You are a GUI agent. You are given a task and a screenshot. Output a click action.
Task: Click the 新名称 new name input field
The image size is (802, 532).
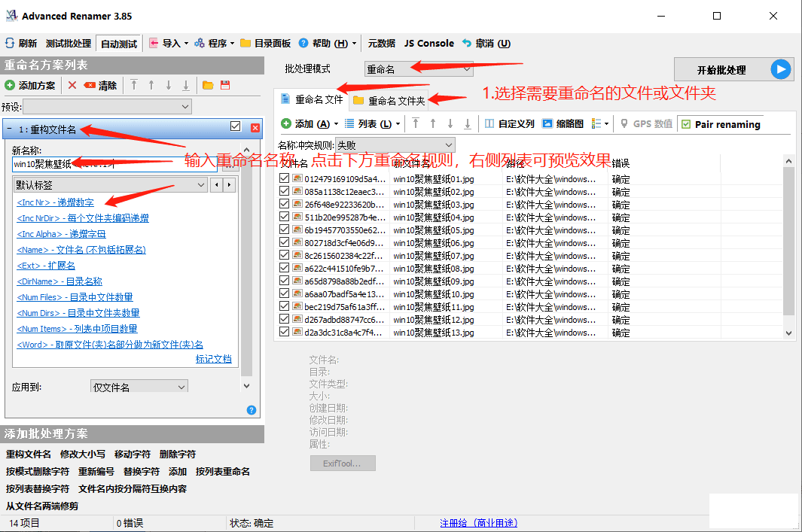click(x=115, y=164)
